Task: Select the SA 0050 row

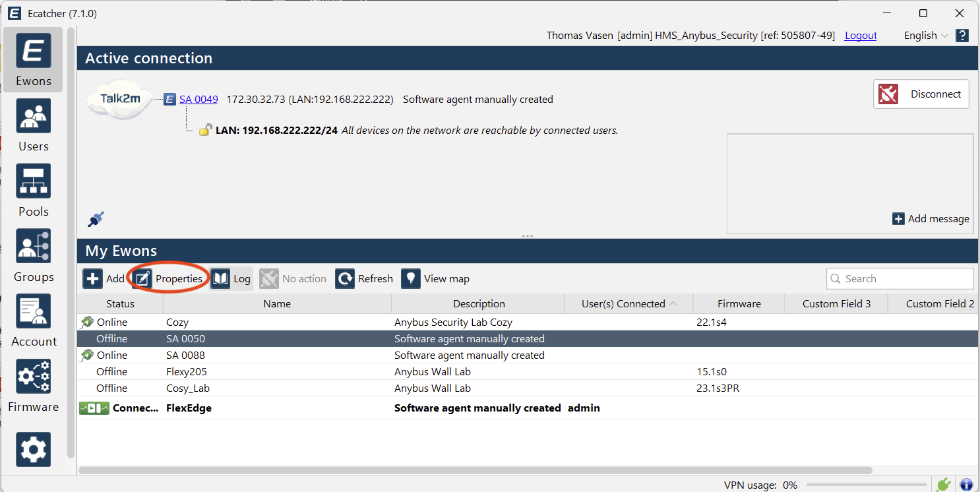Action: tap(527, 339)
